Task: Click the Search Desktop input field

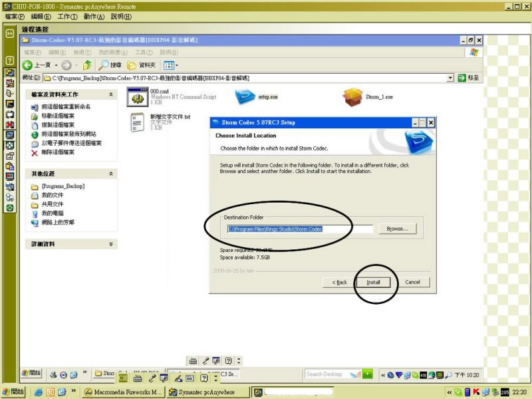Action: (328, 374)
